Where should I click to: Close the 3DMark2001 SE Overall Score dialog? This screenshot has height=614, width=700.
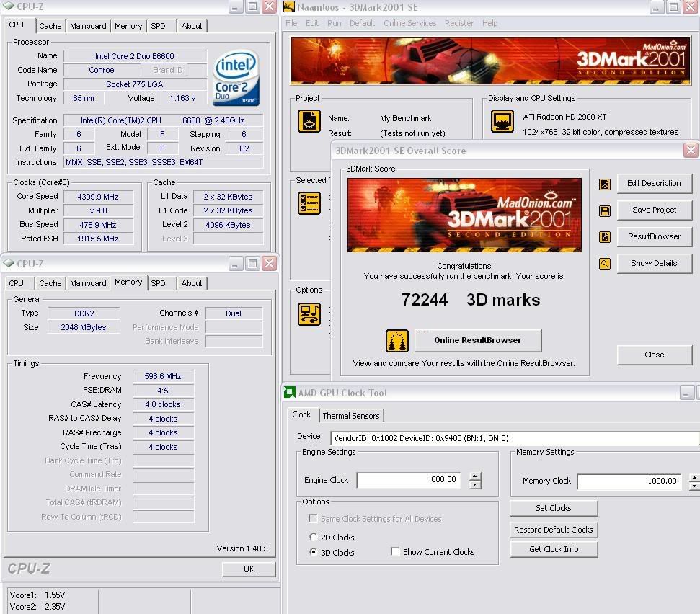691,151
